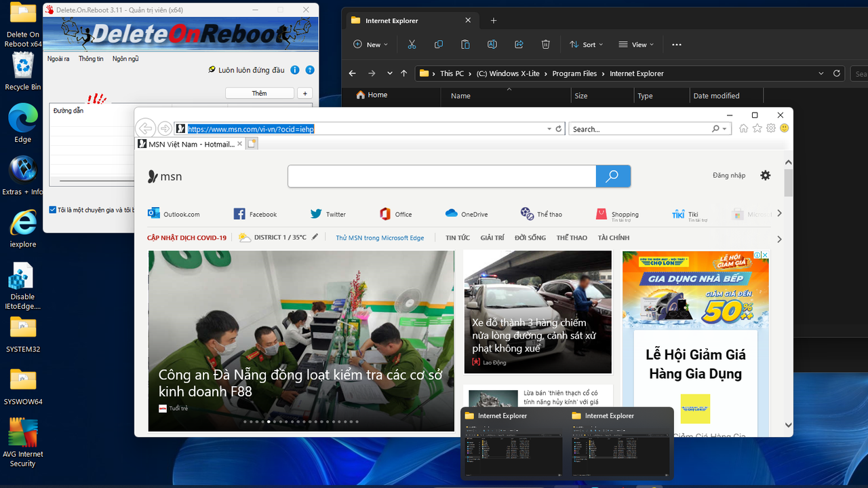
Task: Click the Share icon in File Explorer toolbar
Action: (x=519, y=44)
